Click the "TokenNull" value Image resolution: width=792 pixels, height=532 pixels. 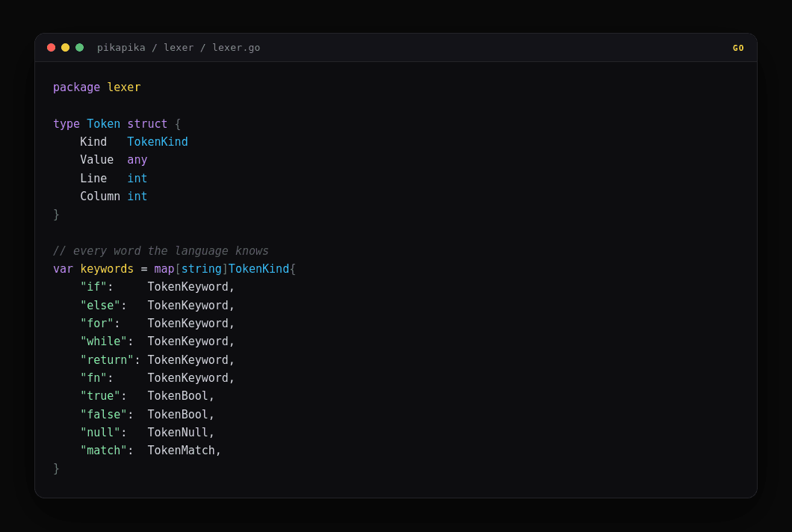[178, 433]
